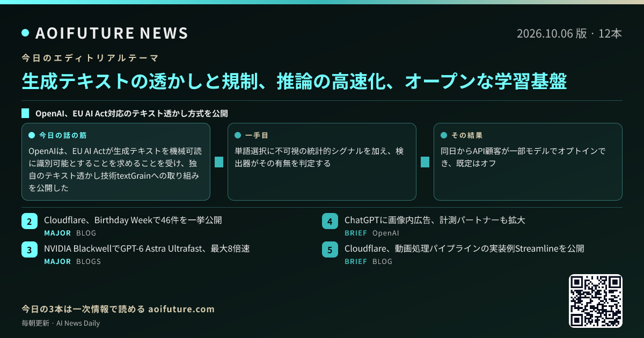Screen dimensions: 644x338
Task: Click the cyan square marker beside top story headline
Action: click(x=25, y=113)
